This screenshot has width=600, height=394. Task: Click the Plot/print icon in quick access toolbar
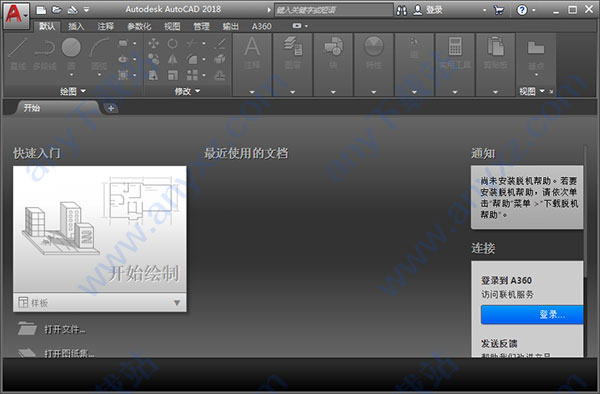[72, 10]
